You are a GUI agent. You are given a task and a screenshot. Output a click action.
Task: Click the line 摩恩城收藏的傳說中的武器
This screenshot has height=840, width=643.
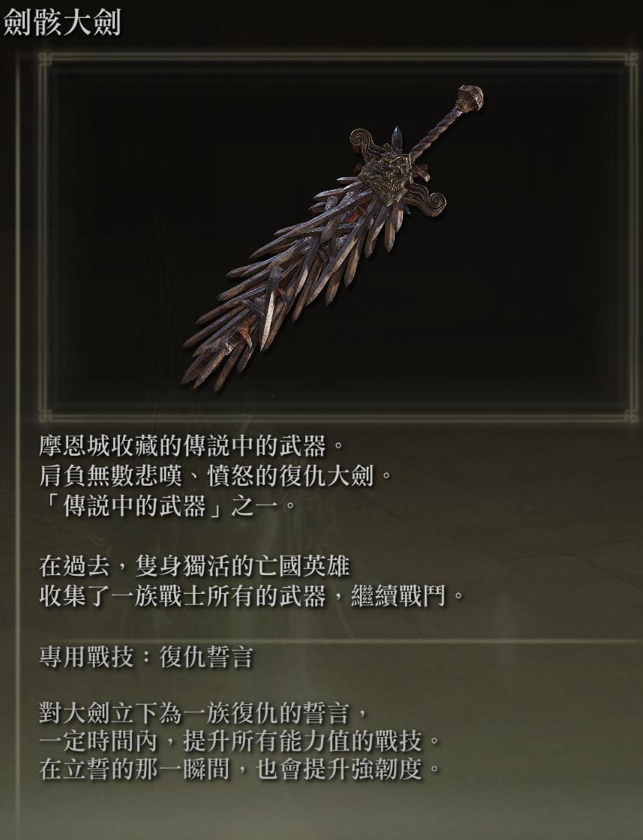(x=189, y=446)
